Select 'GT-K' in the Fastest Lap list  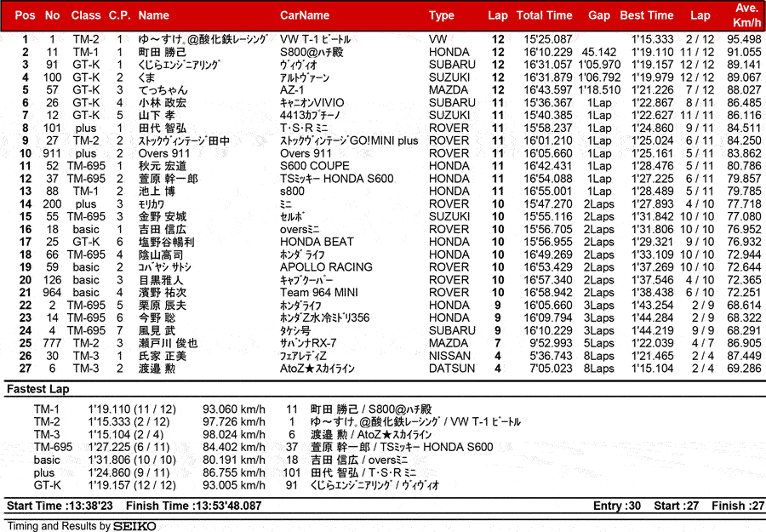click(48, 485)
